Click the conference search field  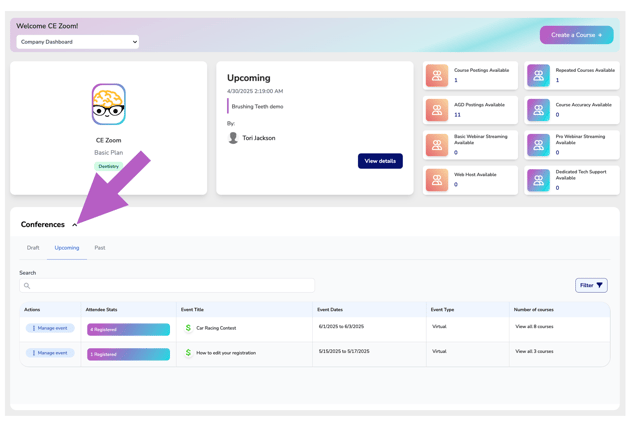167,286
